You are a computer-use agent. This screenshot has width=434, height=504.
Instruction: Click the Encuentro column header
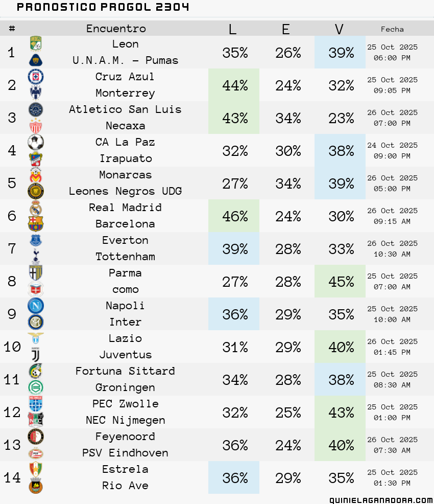tap(116, 29)
